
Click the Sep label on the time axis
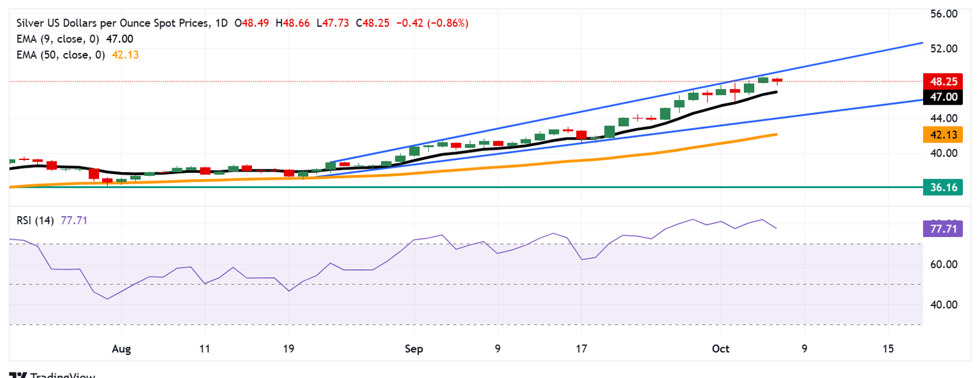413,349
